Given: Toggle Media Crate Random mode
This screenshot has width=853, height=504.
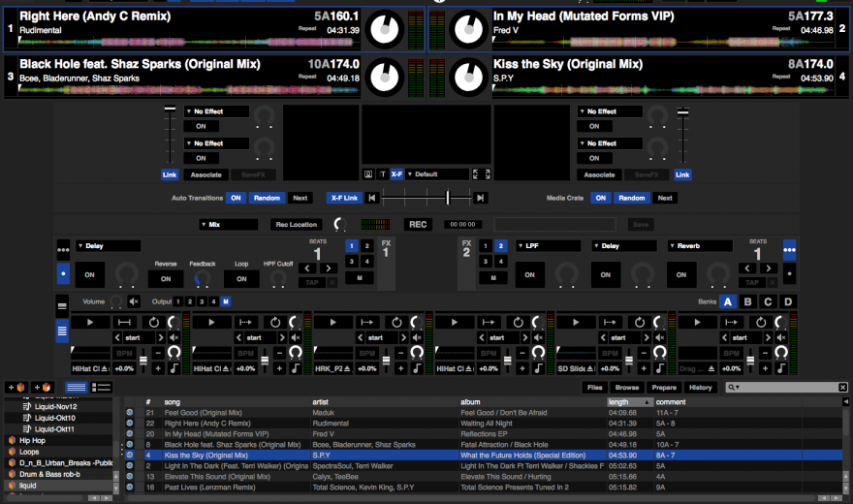Looking at the screenshot, I should (632, 198).
